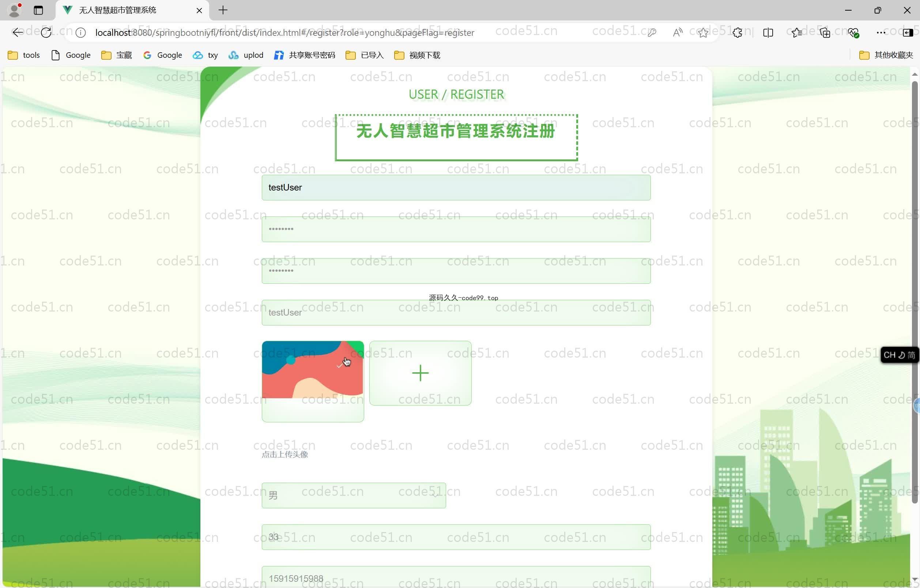Open 共享账号密码 bookmark

305,56
